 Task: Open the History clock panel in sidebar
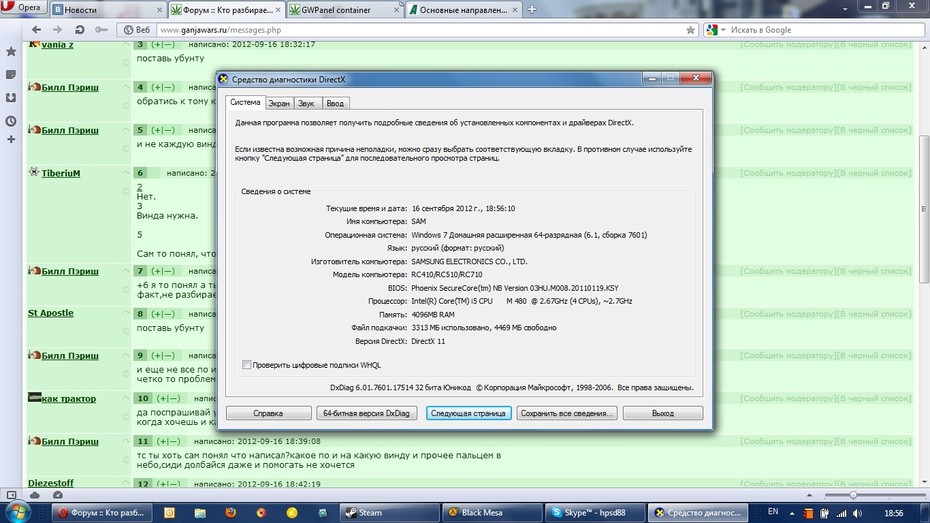pos(11,121)
